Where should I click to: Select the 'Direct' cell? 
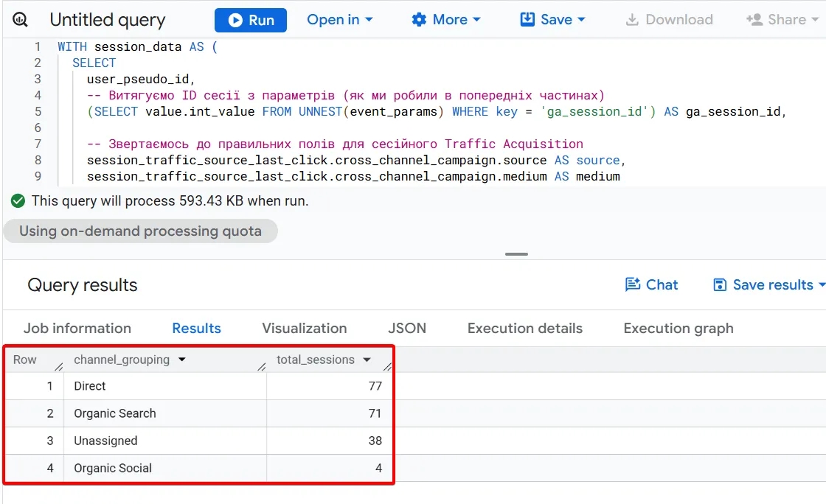pyautogui.click(x=165, y=386)
